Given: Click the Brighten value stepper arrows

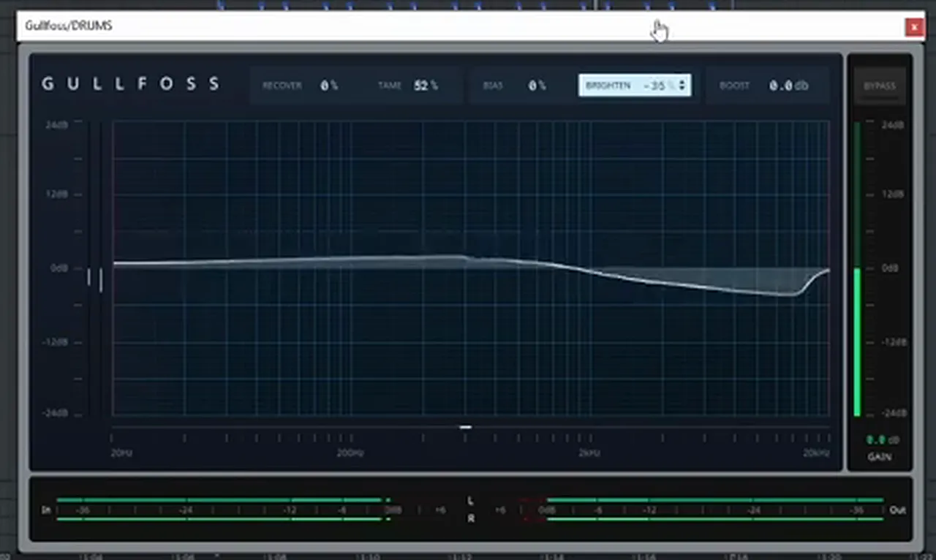Looking at the screenshot, I should 682,86.
